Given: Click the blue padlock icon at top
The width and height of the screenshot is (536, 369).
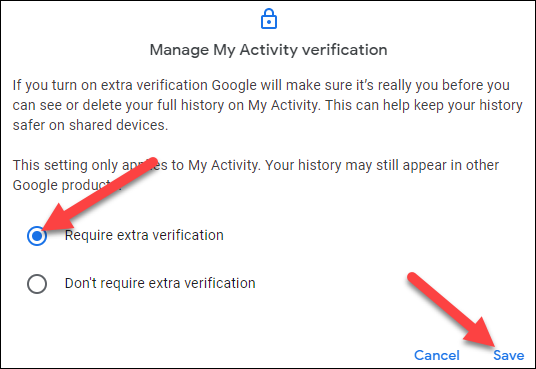Looking at the screenshot, I should pos(269,19).
